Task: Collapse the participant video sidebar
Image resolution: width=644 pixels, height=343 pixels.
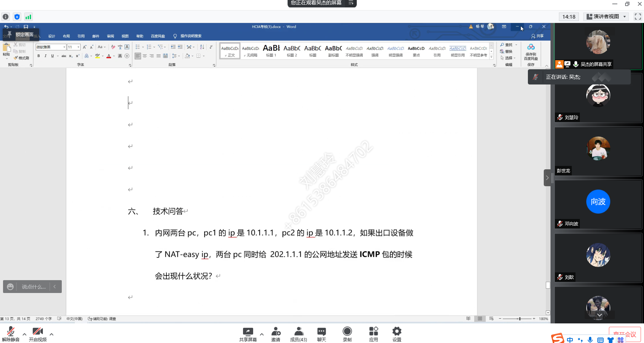Action: [547, 178]
